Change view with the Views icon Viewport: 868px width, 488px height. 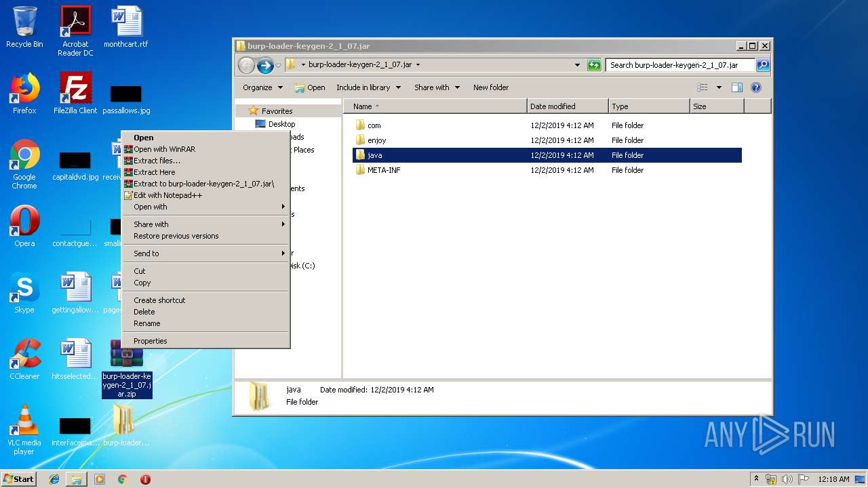(703, 87)
